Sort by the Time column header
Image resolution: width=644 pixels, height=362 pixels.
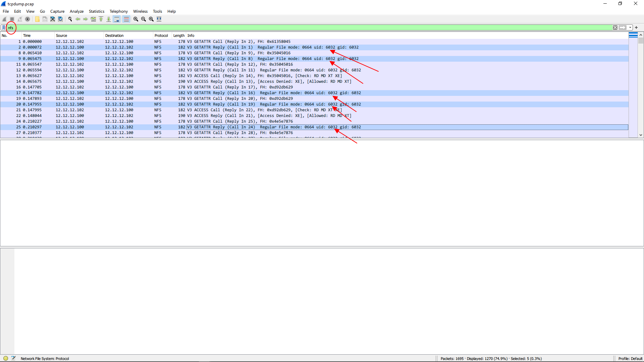tap(38, 36)
